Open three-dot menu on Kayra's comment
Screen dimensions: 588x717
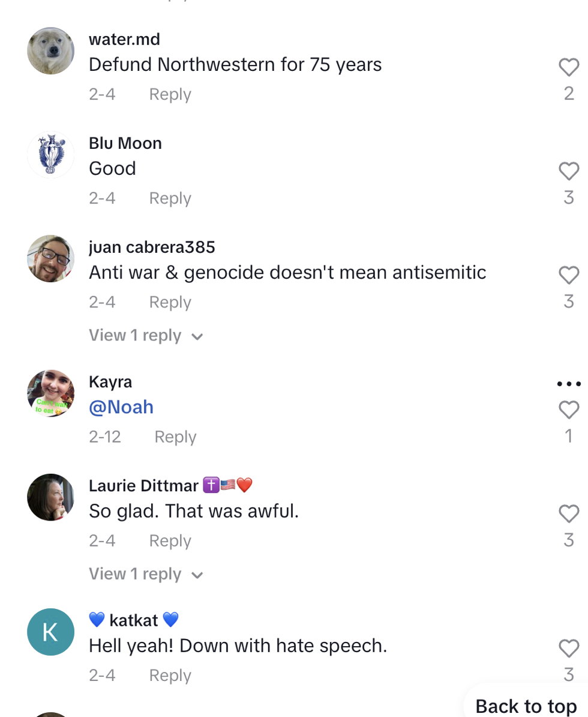tap(568, 384)
